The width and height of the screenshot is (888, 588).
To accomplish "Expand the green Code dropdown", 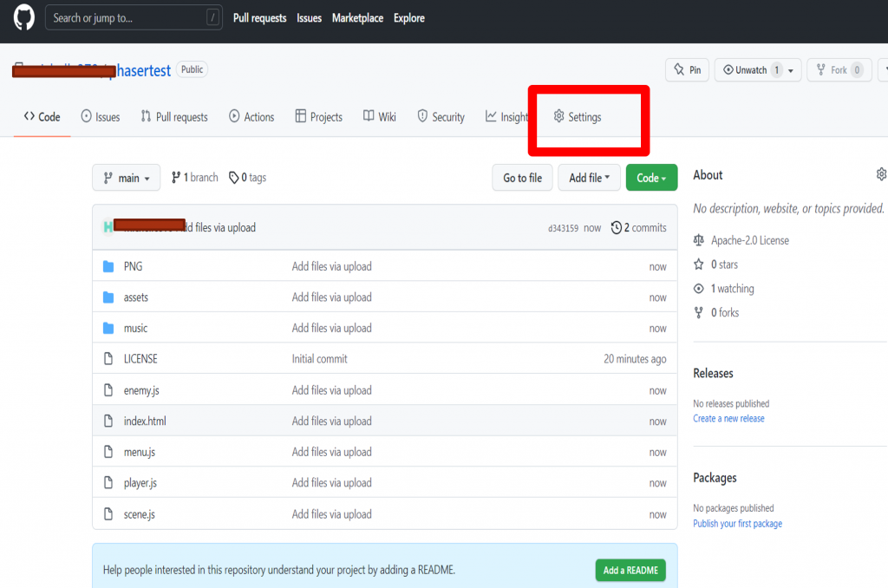I will [x=651, y=178].
